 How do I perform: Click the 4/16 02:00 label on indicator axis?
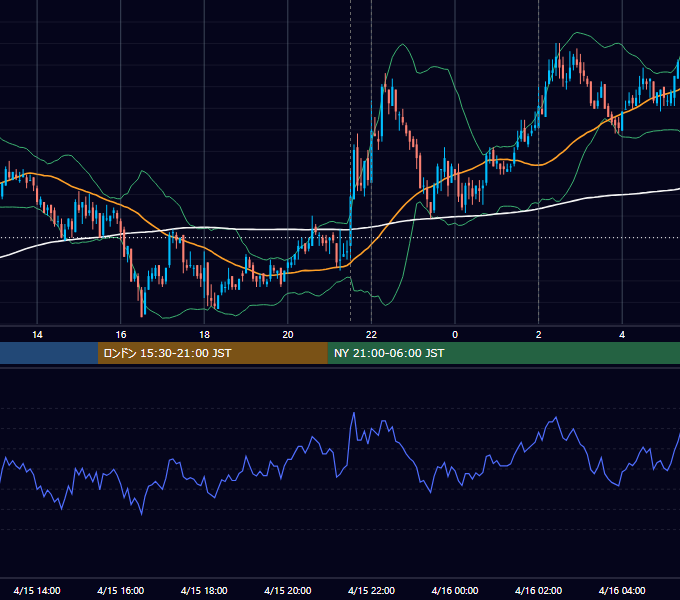(x=539, y=590)
